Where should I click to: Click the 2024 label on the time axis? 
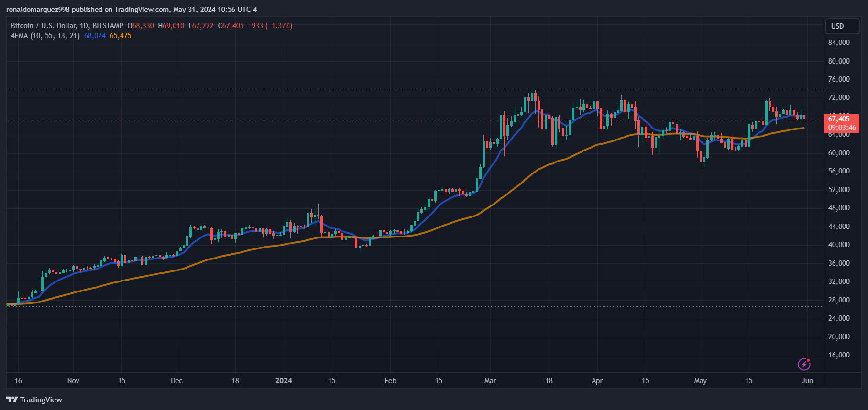click(x=284, y=381)
